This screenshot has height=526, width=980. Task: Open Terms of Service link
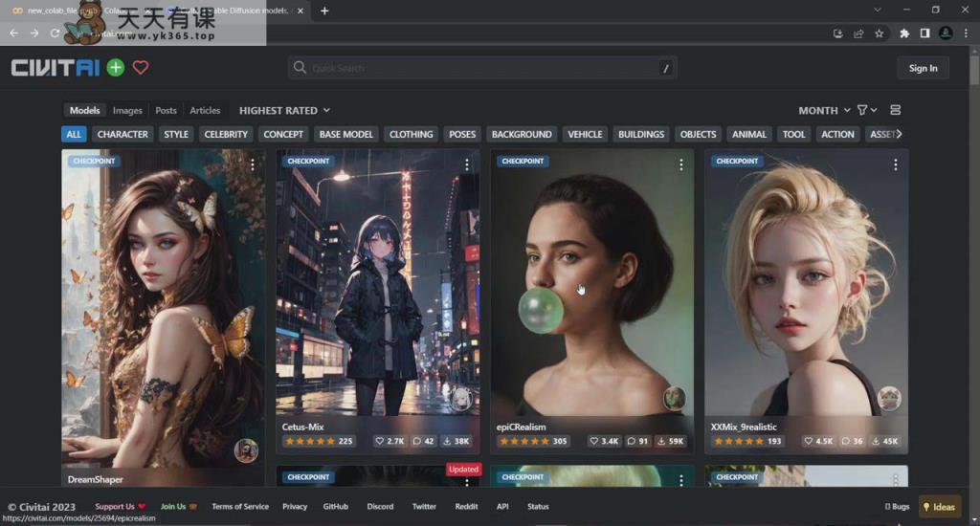click(240, 507)
